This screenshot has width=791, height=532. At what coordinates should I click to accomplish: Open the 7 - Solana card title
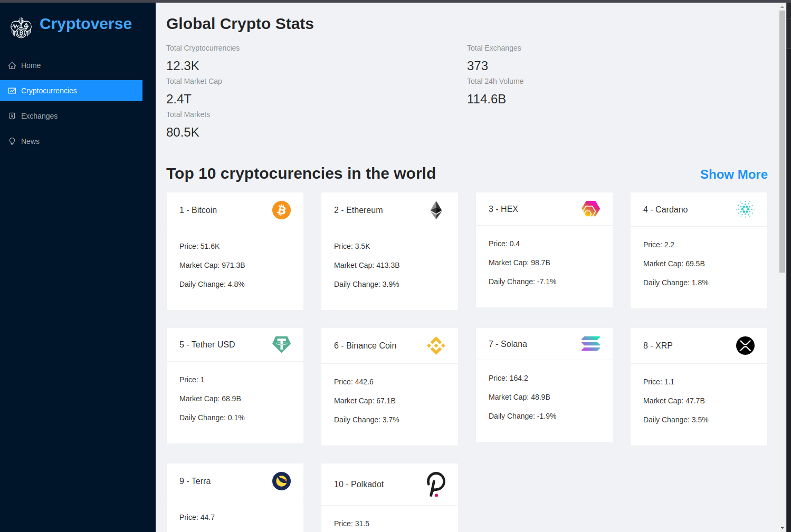pos(508,344)
